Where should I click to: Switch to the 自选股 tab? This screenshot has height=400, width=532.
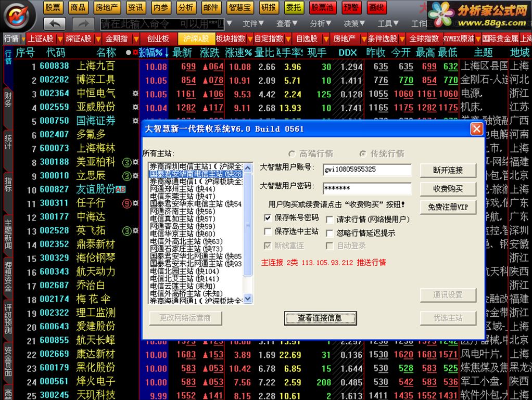click(307, 38)
